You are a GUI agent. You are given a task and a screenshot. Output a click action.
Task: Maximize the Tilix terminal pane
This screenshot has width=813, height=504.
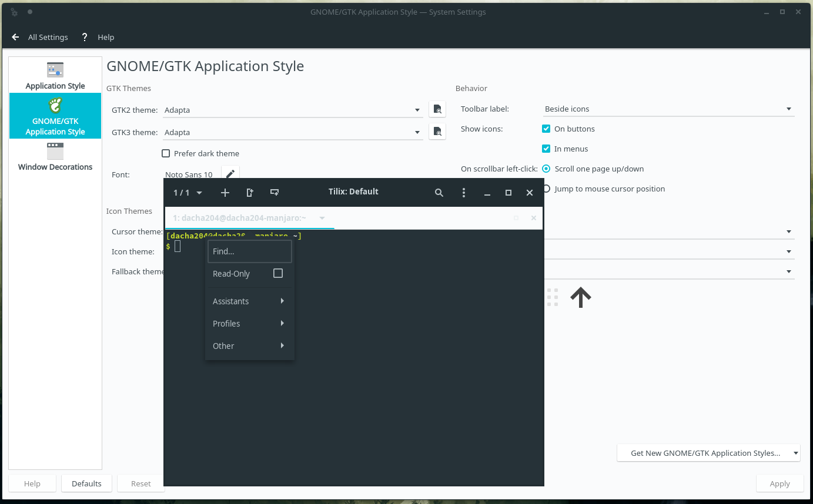pyautogui.click(x=516, y=218)
